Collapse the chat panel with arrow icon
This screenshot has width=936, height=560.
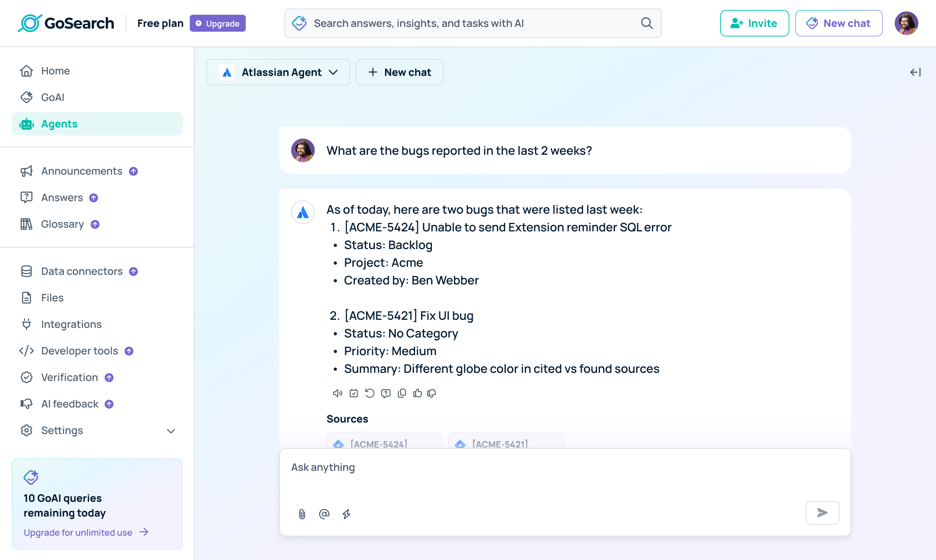click(915, 72)
